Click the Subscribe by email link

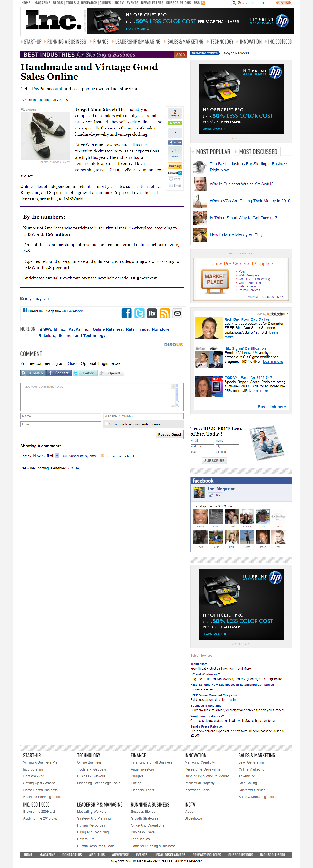(x=83, y=456)
